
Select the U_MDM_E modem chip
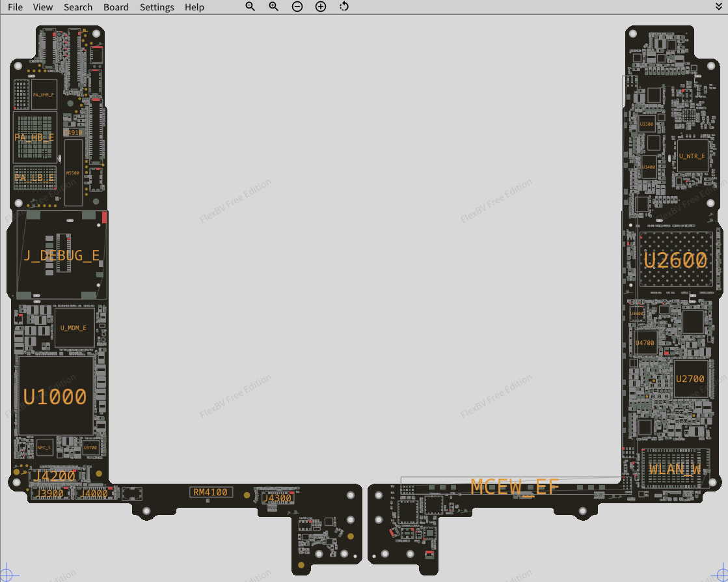[74, 328]
